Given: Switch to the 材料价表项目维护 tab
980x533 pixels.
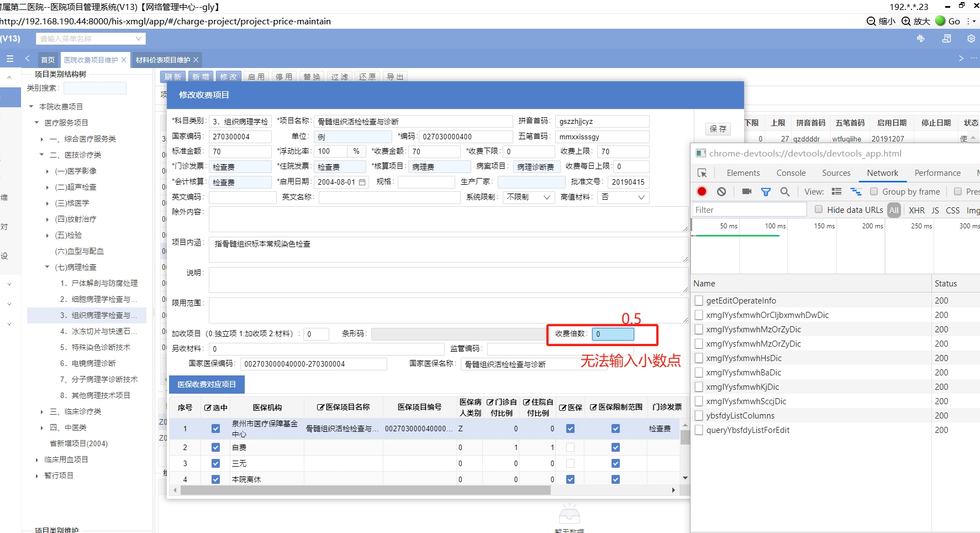Looking at the screenshot, I should [x=163, y=60].
